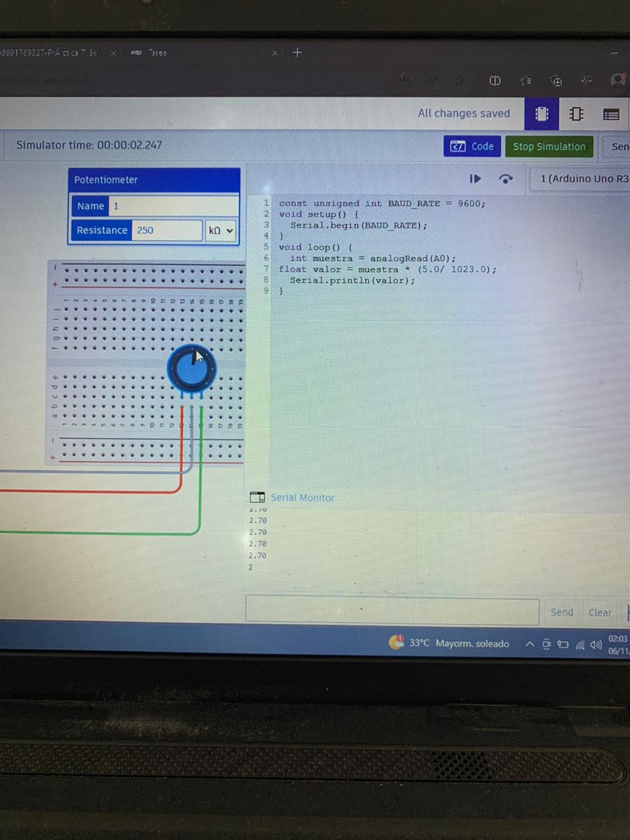Open the component list view icon
The image size is (630, 840).
click(611, 115)
